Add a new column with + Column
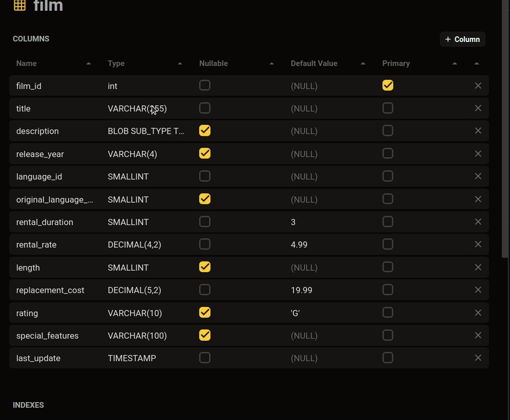The height and width of the screenshot is (420, 510). tap(462, 39)
